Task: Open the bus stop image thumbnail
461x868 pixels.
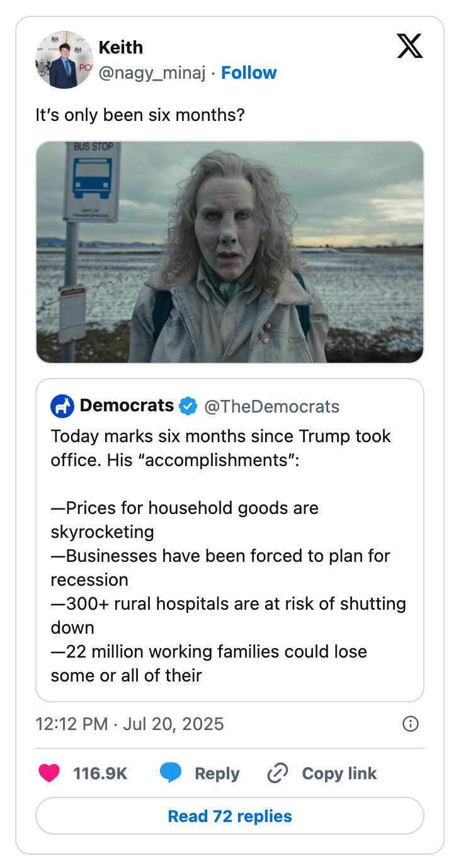Action: tap(230, 252)
